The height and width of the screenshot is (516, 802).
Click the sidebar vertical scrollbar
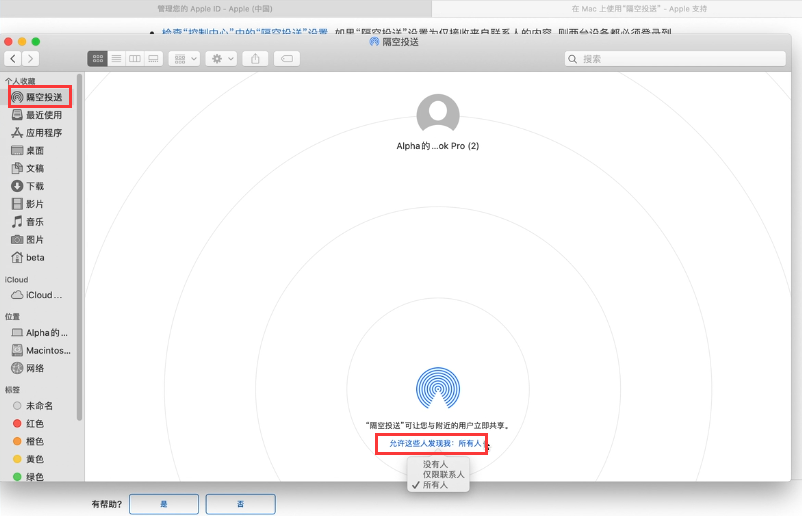coord(79,247)
